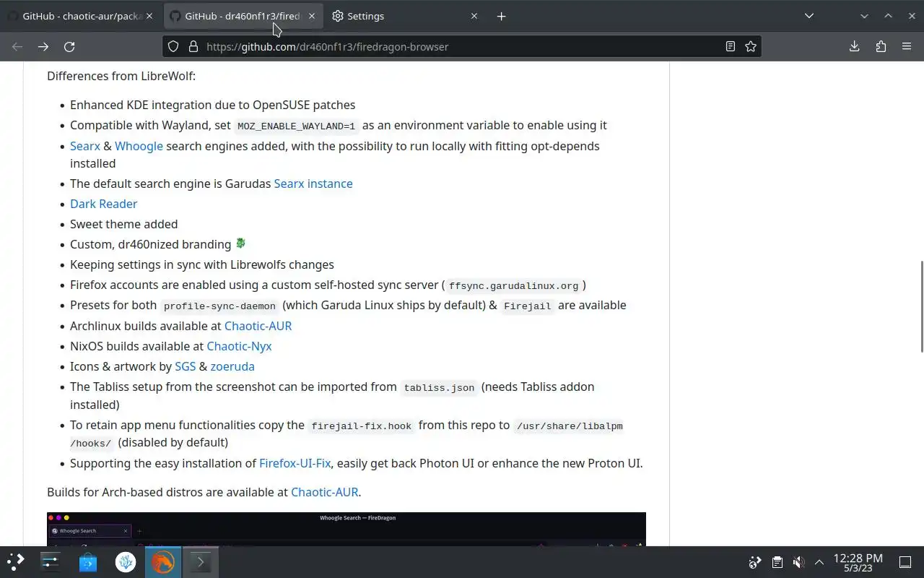Click the firejail-fix.hook code text
The height and width of the screenshot is (578, 924).
(361, 426)
